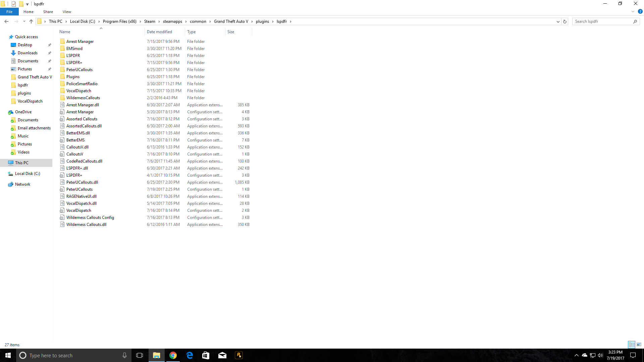
Task: Open Google Chrome from taskbar
Action: (x=173, y=355)
